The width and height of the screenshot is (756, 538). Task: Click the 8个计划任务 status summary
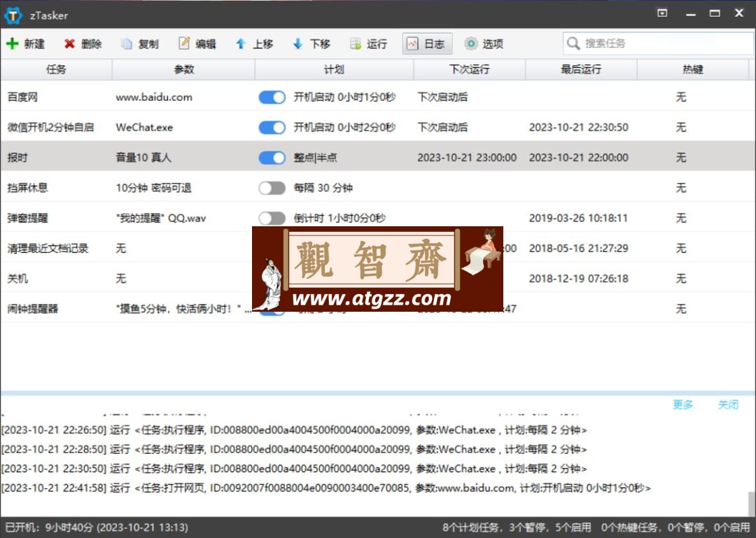point(517,527)
